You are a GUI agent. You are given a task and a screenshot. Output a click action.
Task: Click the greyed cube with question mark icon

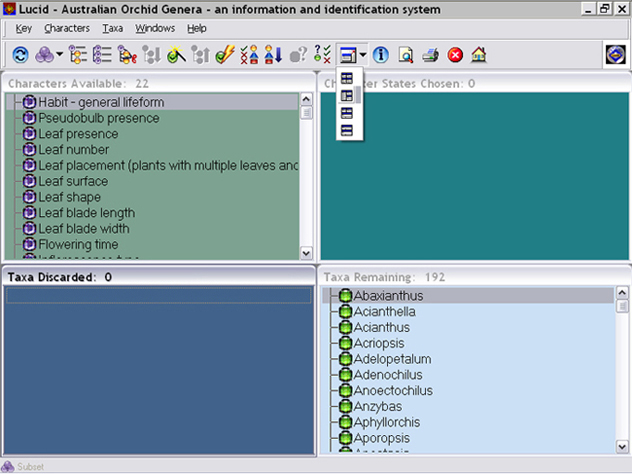click(298, 55)
